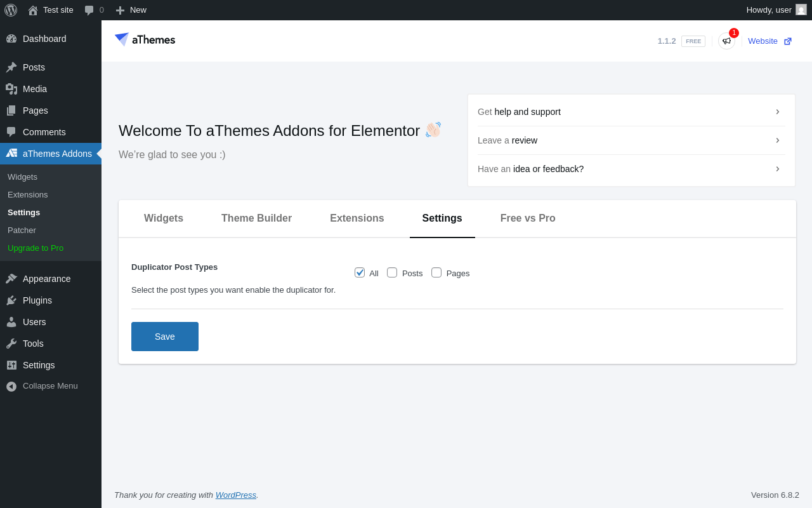812x508 pixels.
Task: Click the Collapse Menu arrow icon
Action: [x=11, y=386]
